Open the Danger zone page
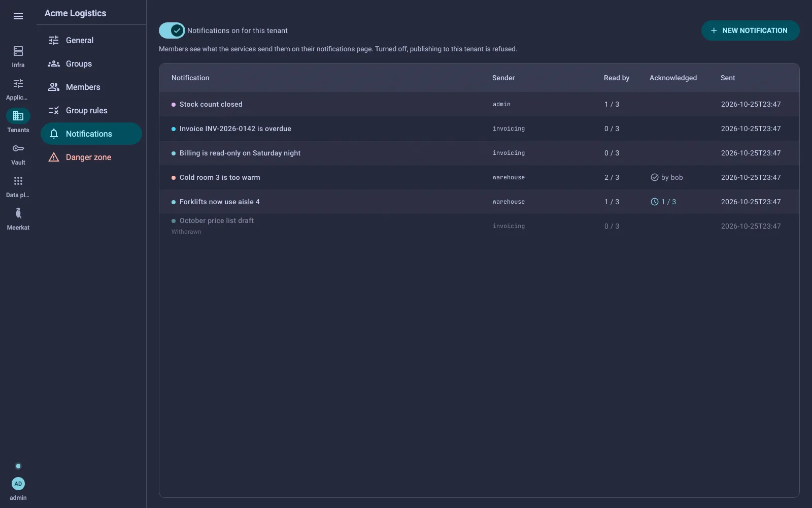Viewport: 812px width, 508px height. pyautogui.click(x=91, y=157)
